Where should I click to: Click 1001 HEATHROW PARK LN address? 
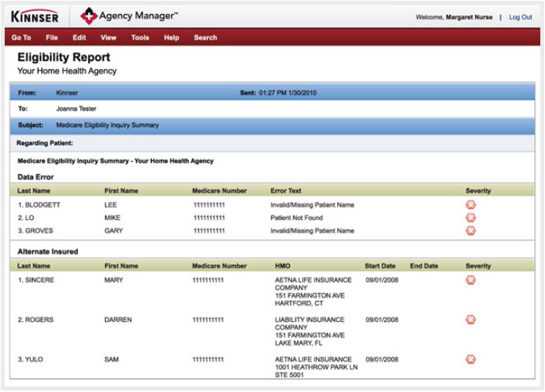316,367
